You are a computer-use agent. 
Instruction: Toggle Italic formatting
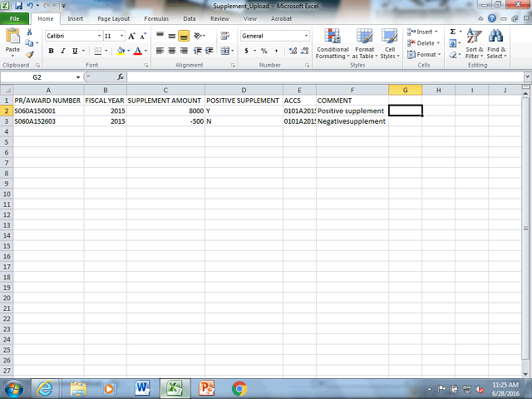pos(62,51)
